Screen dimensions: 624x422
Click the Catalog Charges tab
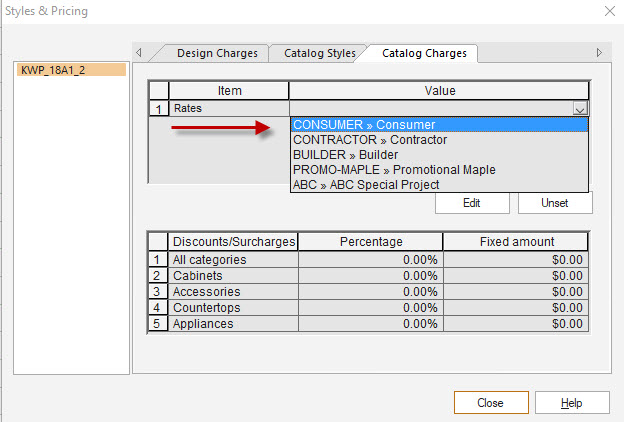[424, 53]
